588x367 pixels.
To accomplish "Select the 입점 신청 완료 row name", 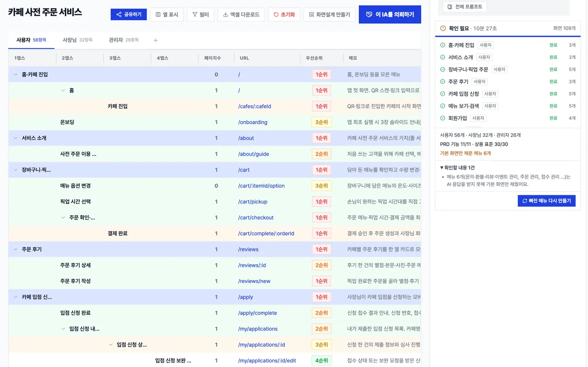I will (75, 313).
